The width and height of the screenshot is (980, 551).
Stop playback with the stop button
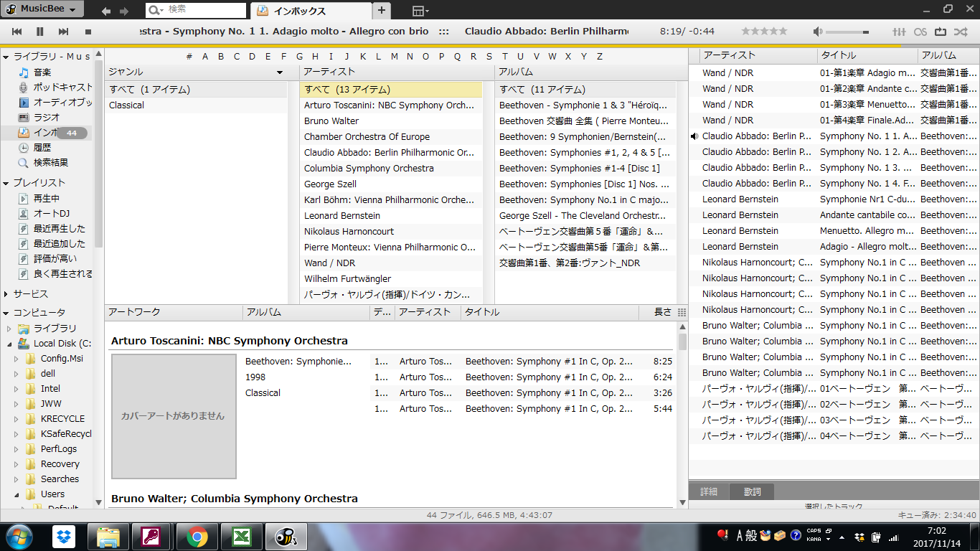pyautogui.click(x=88, y=32)
